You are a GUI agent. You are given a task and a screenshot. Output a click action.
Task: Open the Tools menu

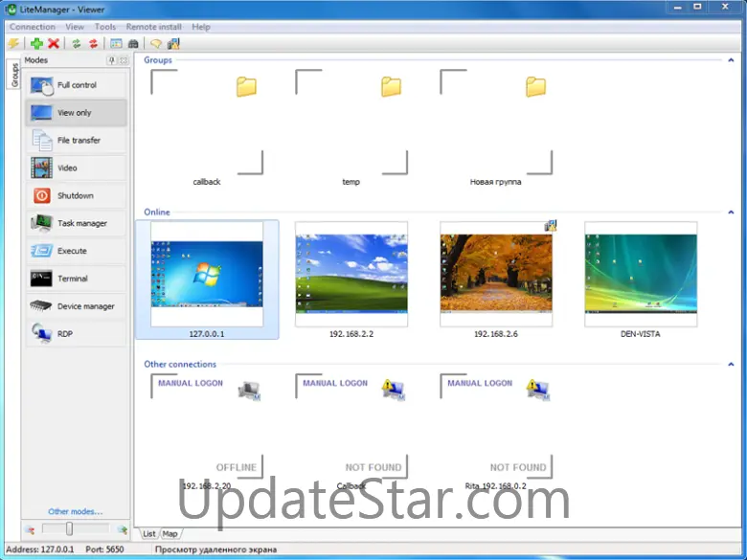[x=104, y=27]
